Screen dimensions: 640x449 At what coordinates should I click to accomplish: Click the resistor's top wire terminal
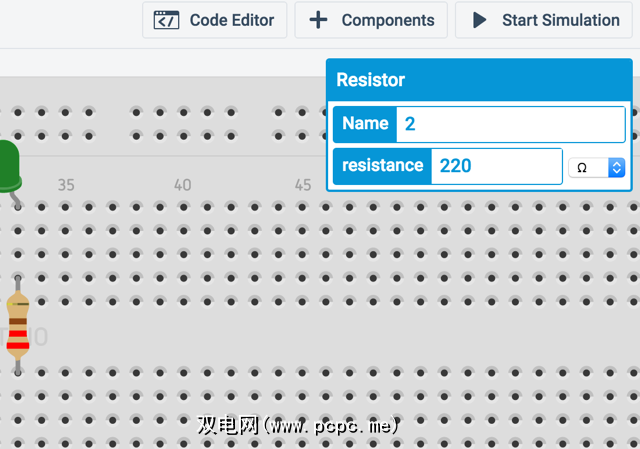click(17, 282)
